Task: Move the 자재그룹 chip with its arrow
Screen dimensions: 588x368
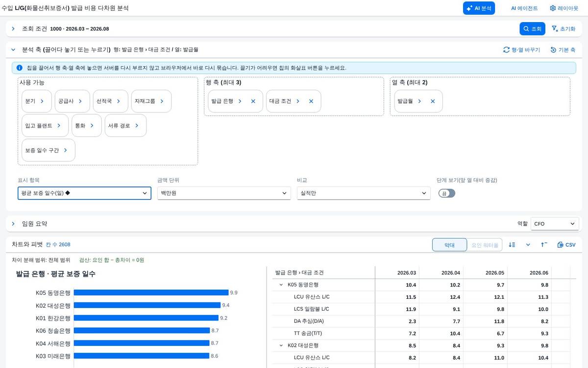Action: click(x=162, y=101)
